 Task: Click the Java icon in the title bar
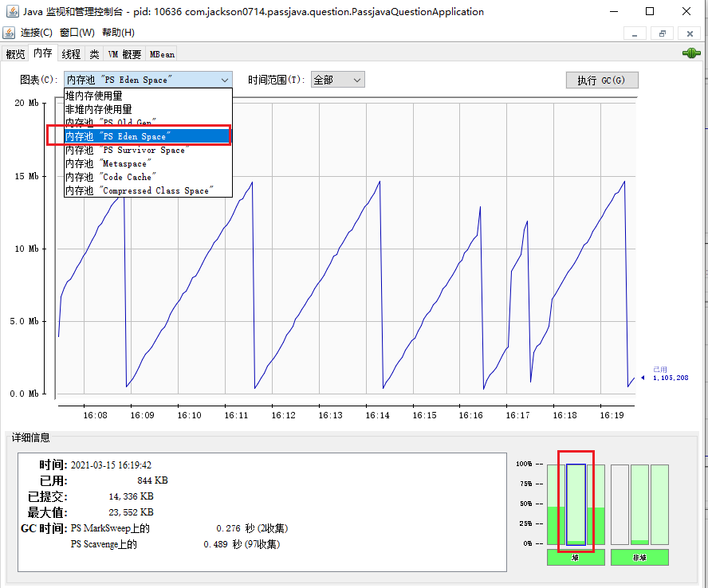point(10,12)
